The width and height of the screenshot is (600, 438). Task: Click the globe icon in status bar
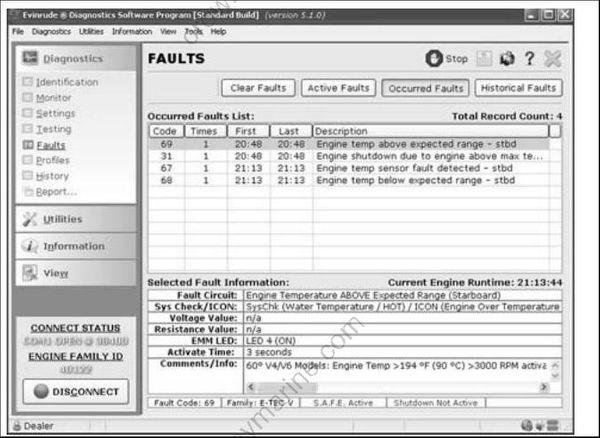tap(527, 425)
